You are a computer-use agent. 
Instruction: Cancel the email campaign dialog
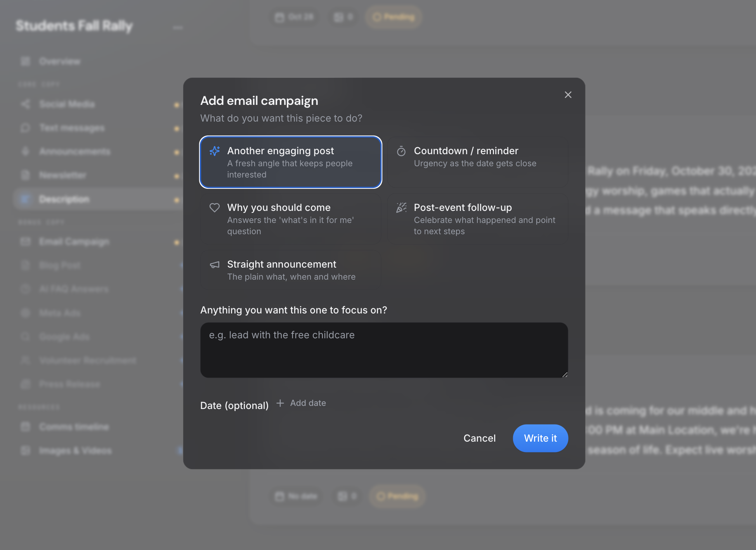(480, 438)
